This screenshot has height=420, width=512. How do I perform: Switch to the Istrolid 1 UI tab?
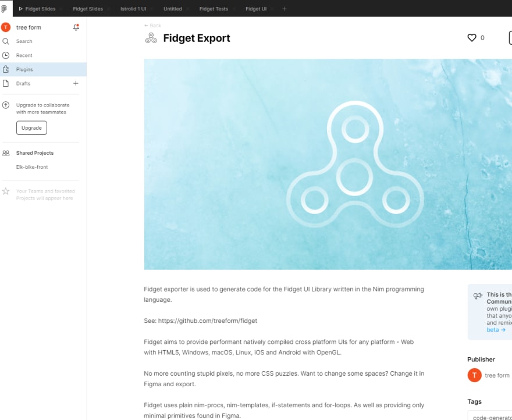[x=133, y=9]
